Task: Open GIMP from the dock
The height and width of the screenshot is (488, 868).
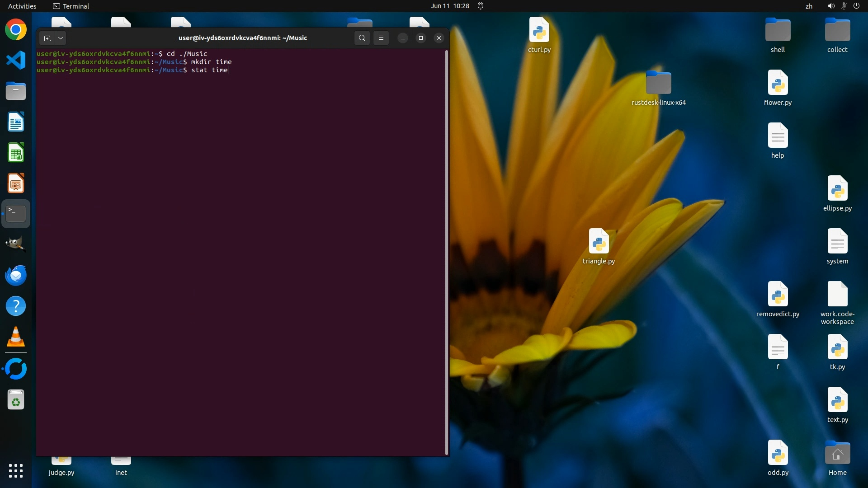Action: coord(16,244)
